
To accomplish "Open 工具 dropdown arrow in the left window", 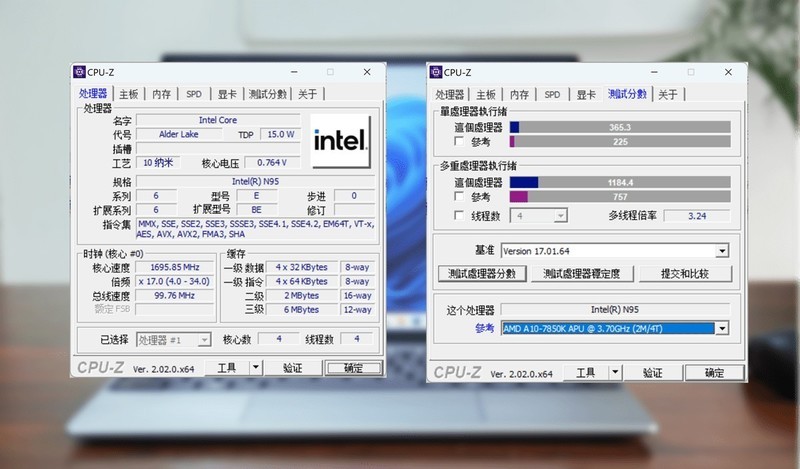I will pos(256,367).
